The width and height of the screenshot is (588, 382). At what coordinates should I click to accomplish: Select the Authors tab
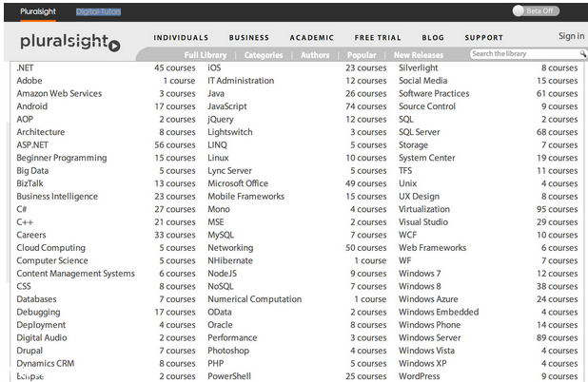click(x=315, y=55)
